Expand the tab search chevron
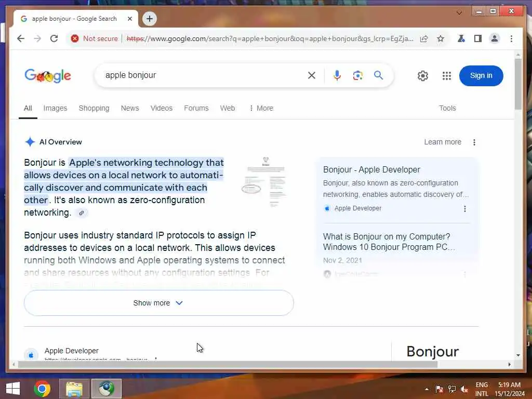 [459, 13]
